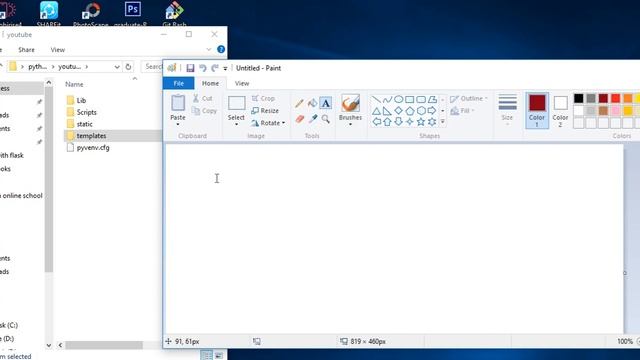Switch to the View tab in Paint

coord(242,83)
